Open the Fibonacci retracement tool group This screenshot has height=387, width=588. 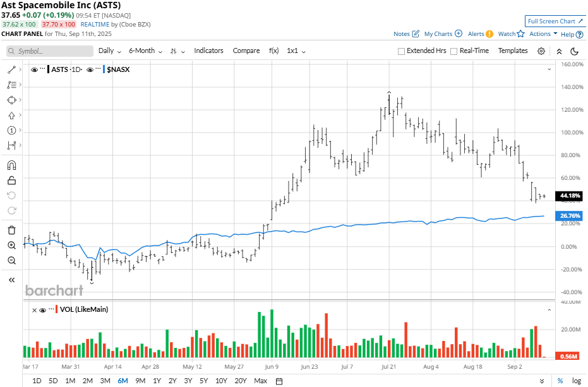coord(11,85)
